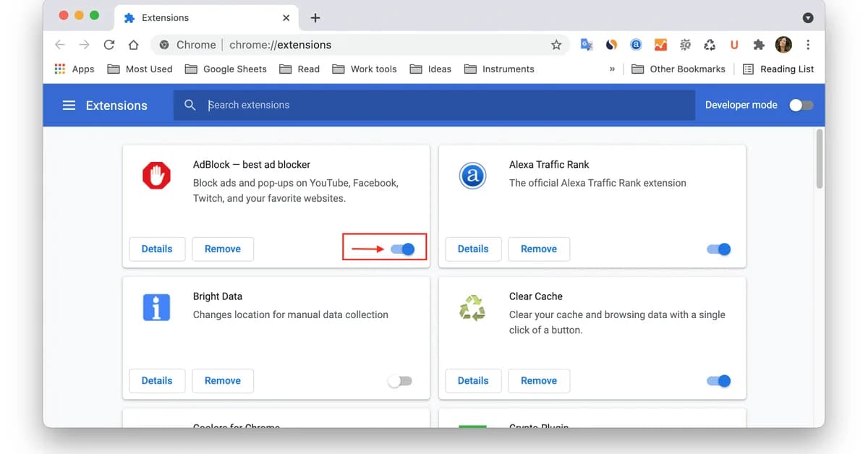Remove the AdBlock extension

[223, 249]
